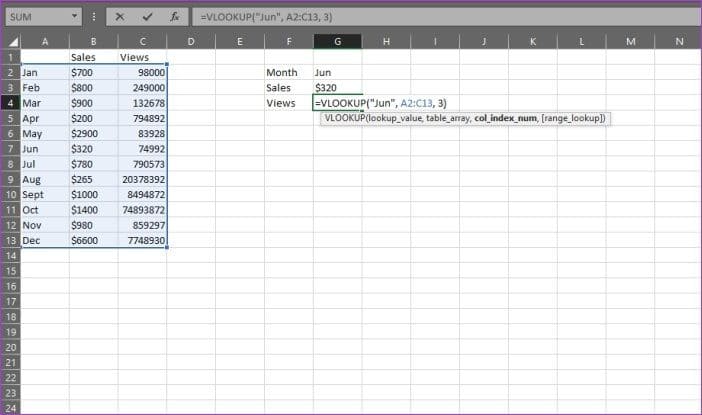This screenshot has width=702, height=415.
Task: Select column H header
Action: point(386,42)
